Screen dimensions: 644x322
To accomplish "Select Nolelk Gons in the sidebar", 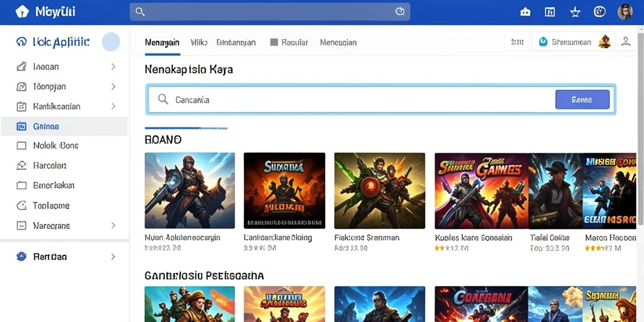I will (x=64, y=146).
